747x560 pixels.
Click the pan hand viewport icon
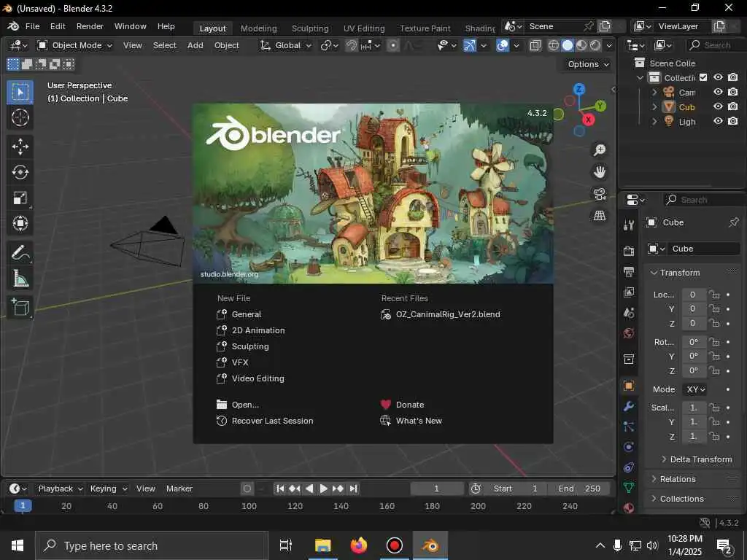(600, 172)
